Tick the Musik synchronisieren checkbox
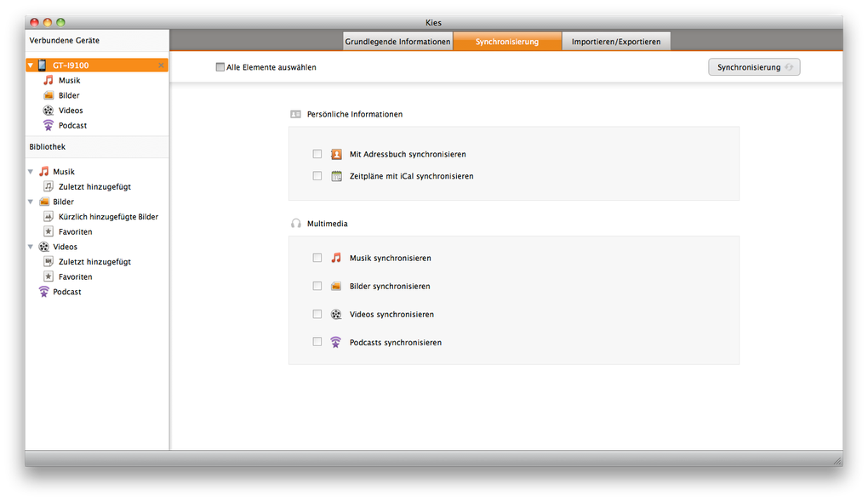 tap(317, 258)
